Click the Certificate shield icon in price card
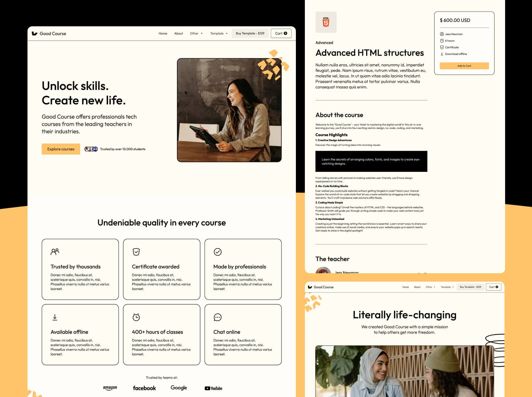Image resolution: width=532 pixels, height=397 pixels. point(442,47)
